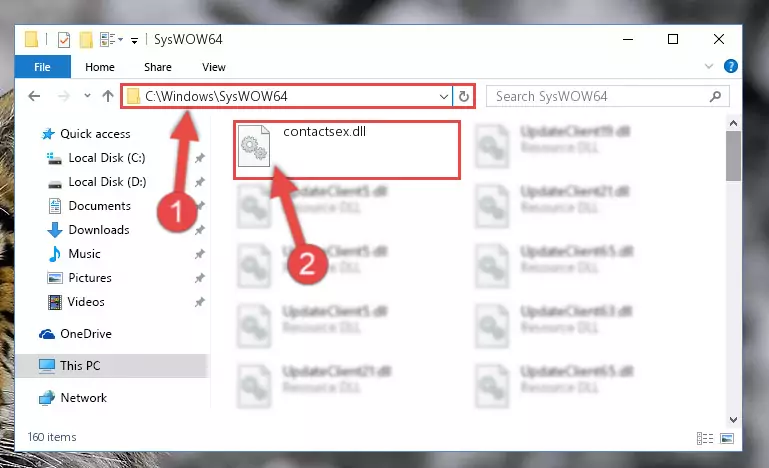Click the pin icon beside Downloads
This screenshot has height=468, width=769.
[x=199, y=230]
